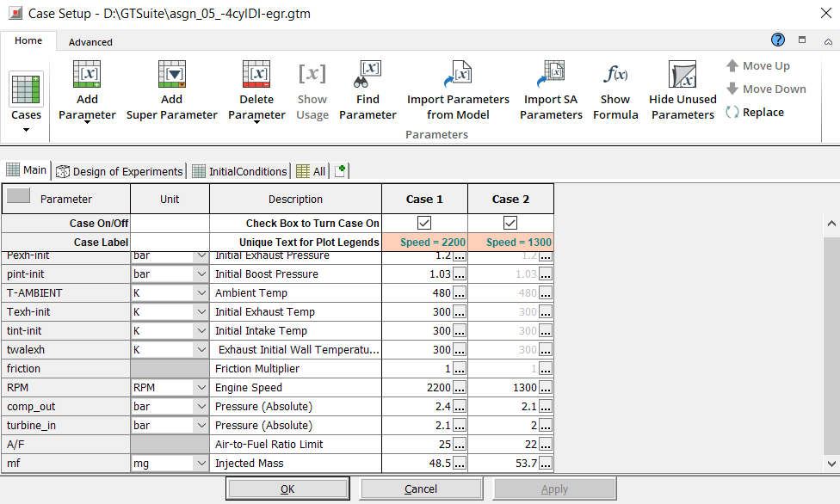This screenshot has width=840, height=504.
Task: Add a new folder tab icon
Action: click(x=340, y=171)
